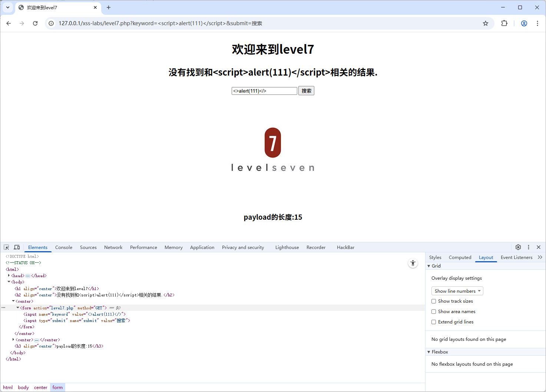The height and width of the screenshot is (392, 546).
Task: Open the Event Listeners sidebar tab
Action: point(516,258)
